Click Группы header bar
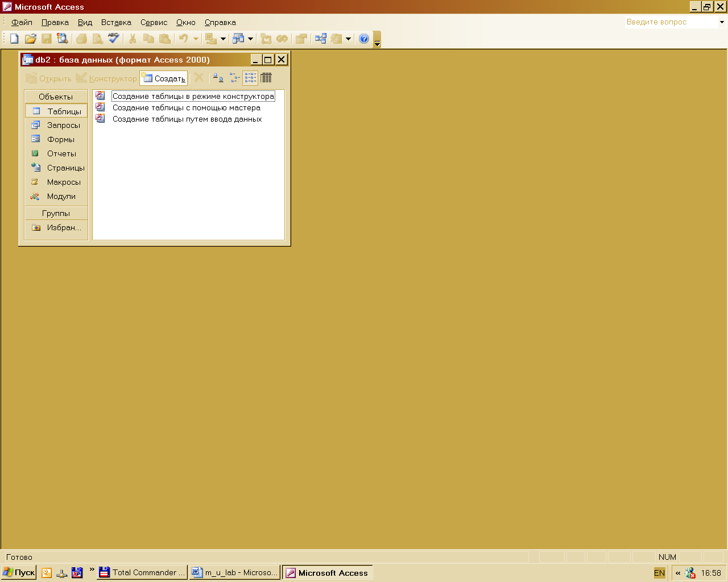728x582 pixels. 56,213
